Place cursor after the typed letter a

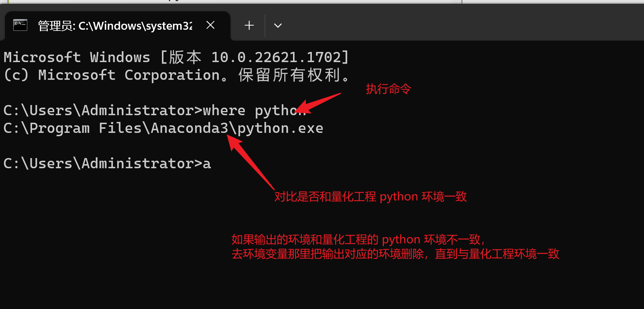[x=212, y=164]
